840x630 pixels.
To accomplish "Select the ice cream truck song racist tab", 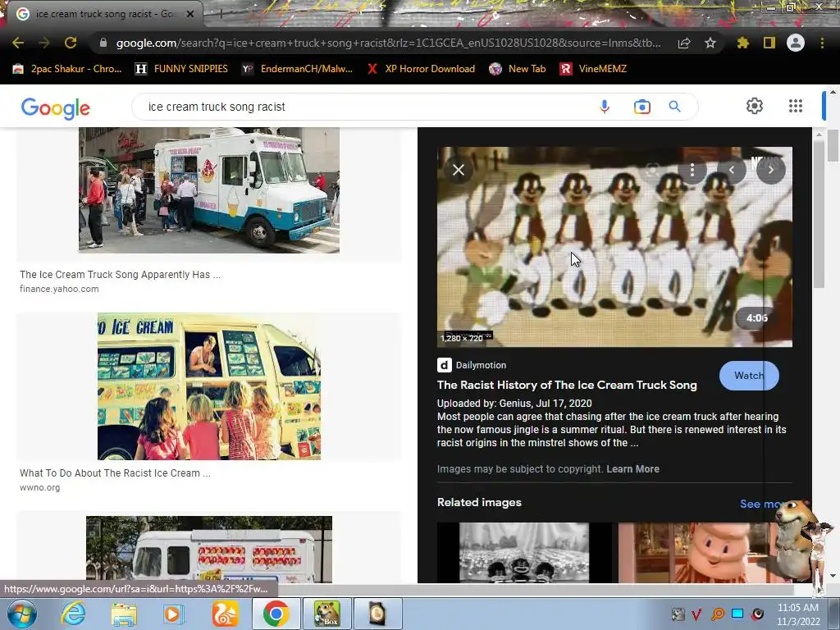I will [102, 14].
